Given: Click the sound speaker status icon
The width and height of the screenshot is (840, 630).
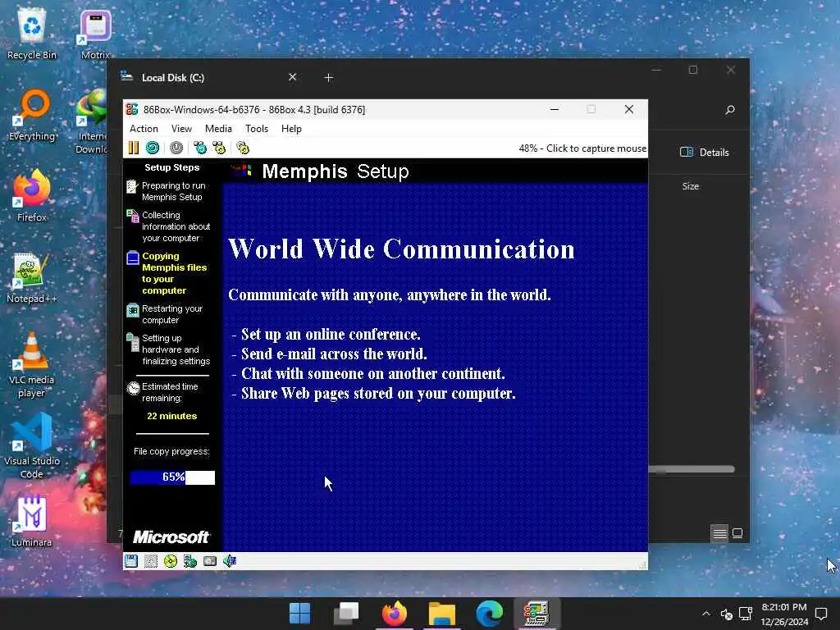Looking at the screenshot, I should (230, 561).
